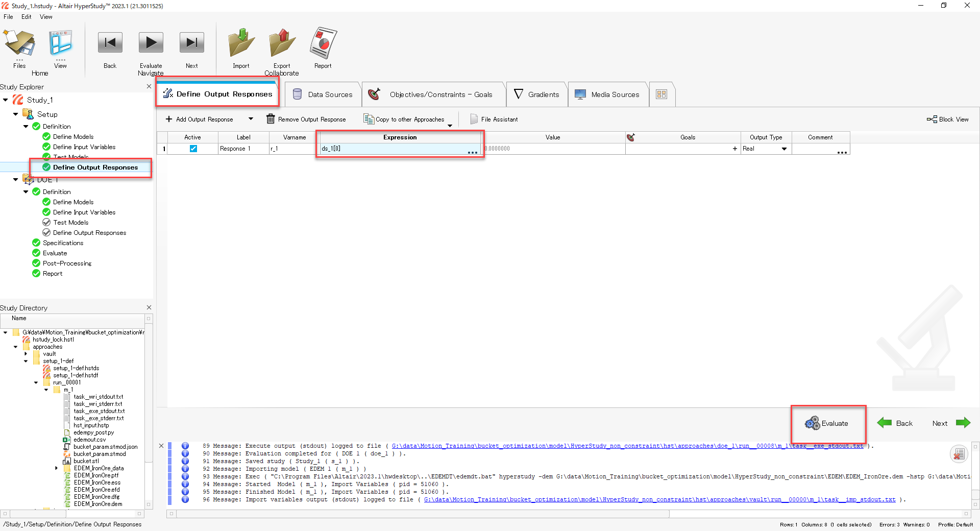Open the Report tool in the ribbon
Viewport: 980px width, 531px height.
[323, 49]
